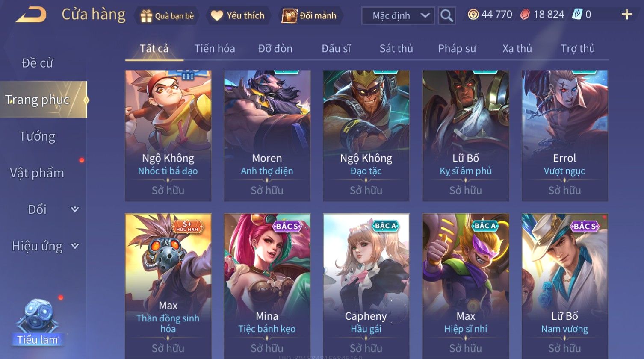Click the red gem currency icon

pyautogui.click(x=525, y=15)
